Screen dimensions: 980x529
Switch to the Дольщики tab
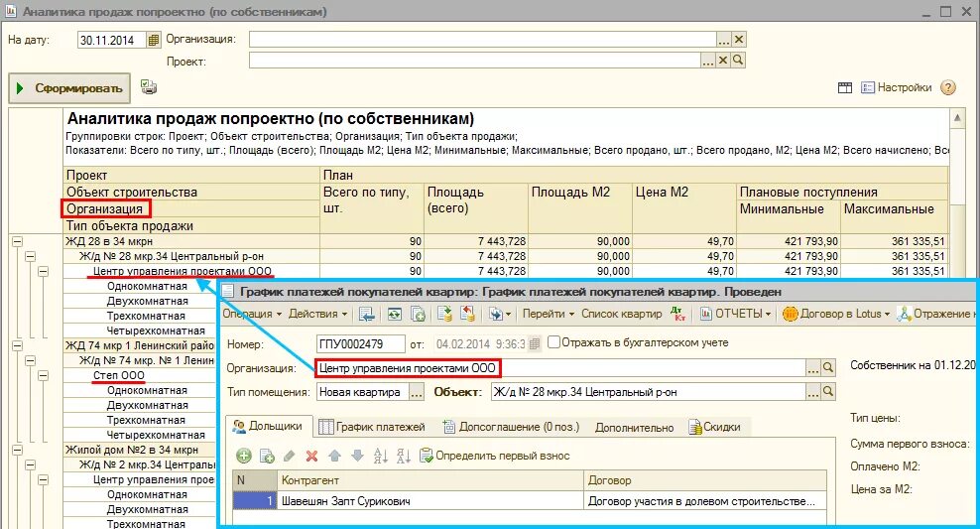coord(268,427)
